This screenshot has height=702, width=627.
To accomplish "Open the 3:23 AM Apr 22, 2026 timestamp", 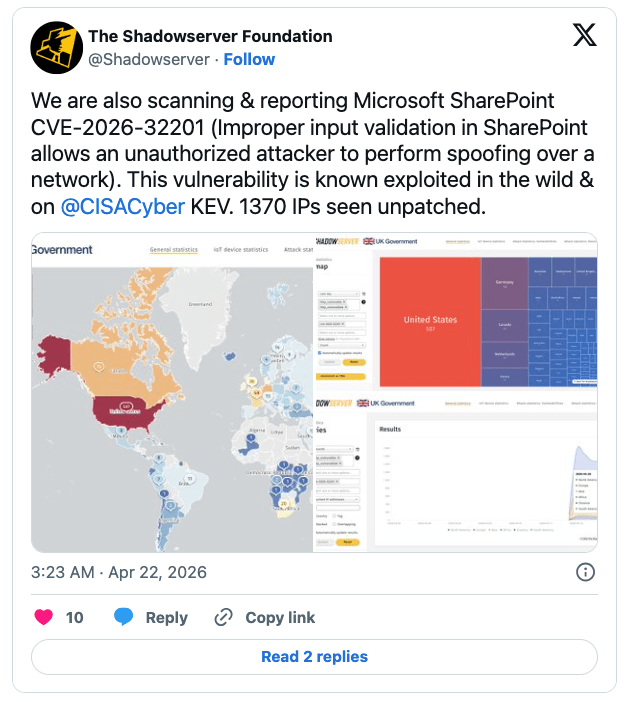I will coord(119,572).
